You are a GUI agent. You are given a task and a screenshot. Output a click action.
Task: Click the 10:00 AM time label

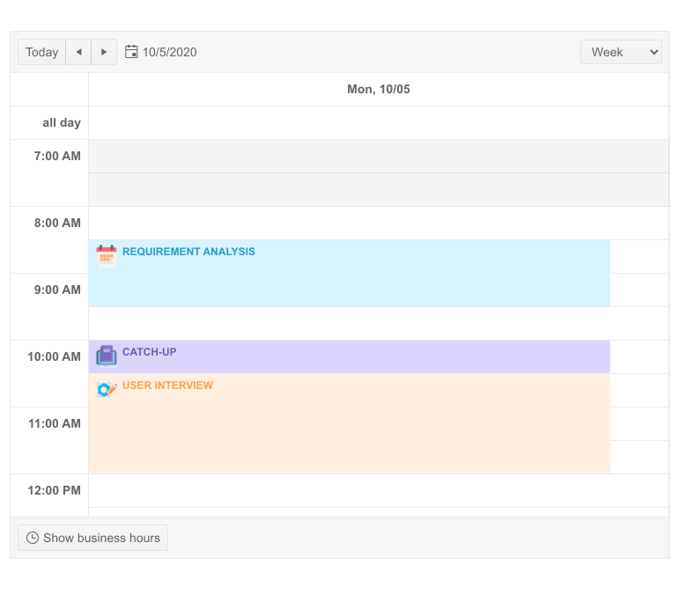[x=54, y=356]
